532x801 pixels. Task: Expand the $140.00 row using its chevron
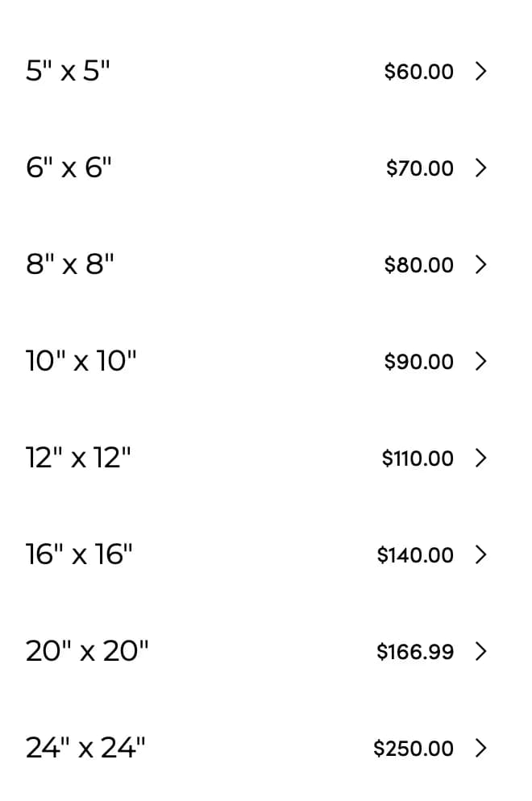tap(480, 554)
